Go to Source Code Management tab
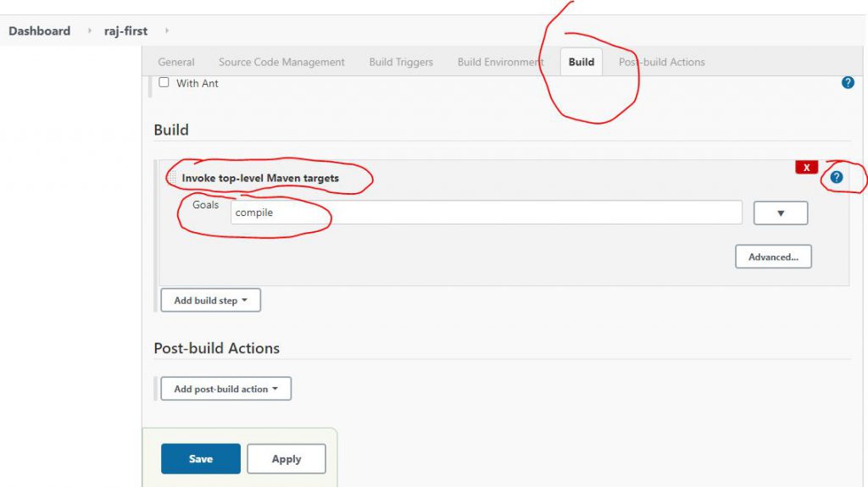This screenshot has height=487, width=868. (x=281, y=62)
